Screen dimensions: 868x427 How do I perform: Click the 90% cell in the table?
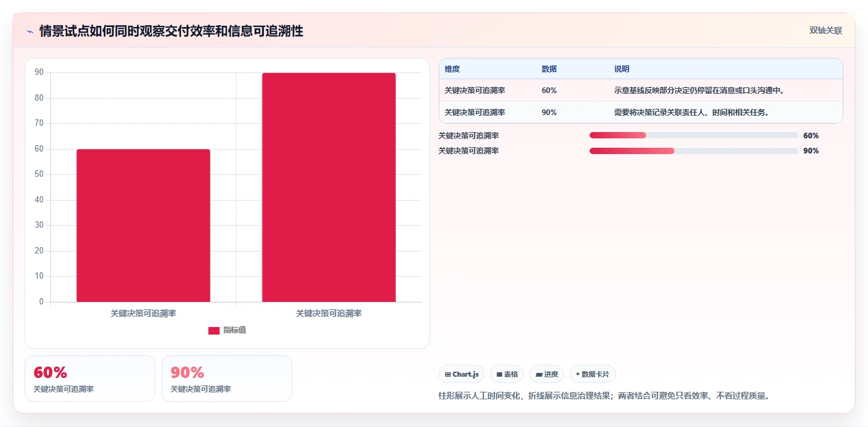(549, 113)
